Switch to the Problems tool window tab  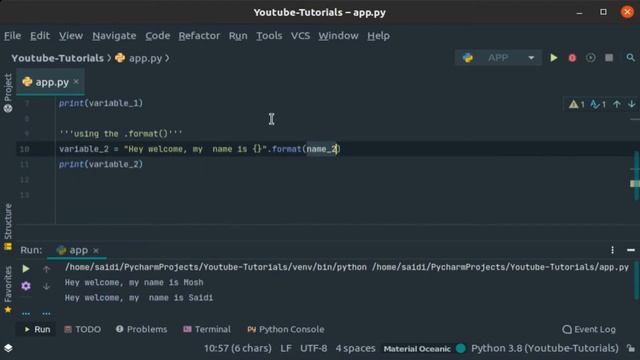pos(141,329)
